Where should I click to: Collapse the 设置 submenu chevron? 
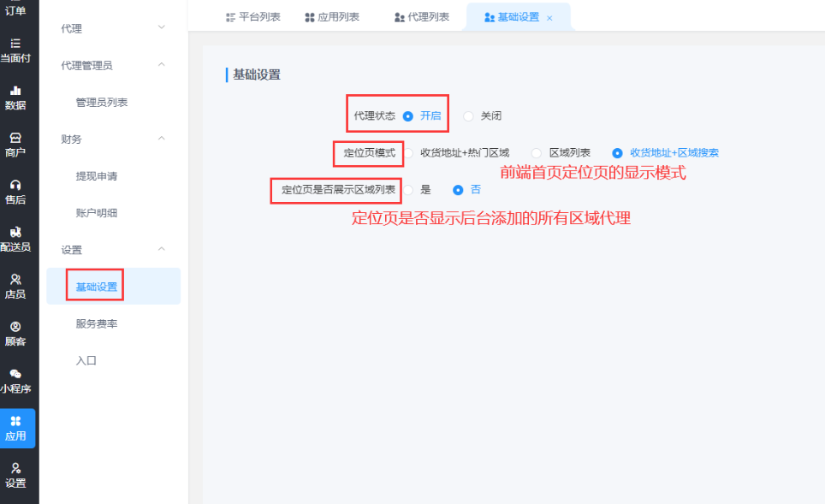tap(162, 248)
